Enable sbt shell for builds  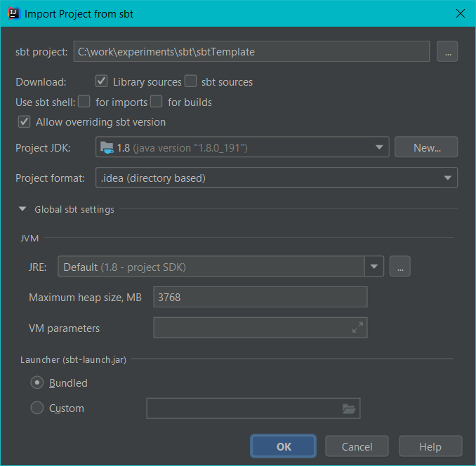pos(157,102)
